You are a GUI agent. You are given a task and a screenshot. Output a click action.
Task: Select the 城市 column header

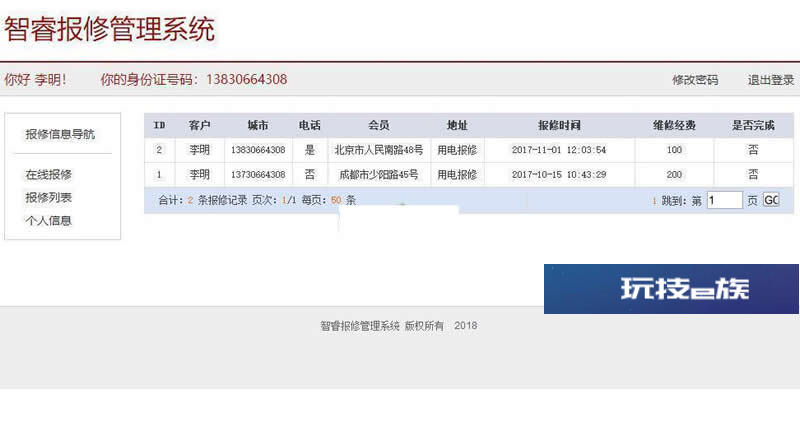[x=258, y=125]
